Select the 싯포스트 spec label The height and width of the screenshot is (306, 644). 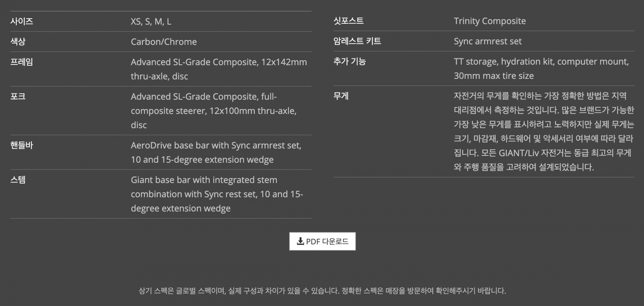pyautogui.click(x=348, y=21)
